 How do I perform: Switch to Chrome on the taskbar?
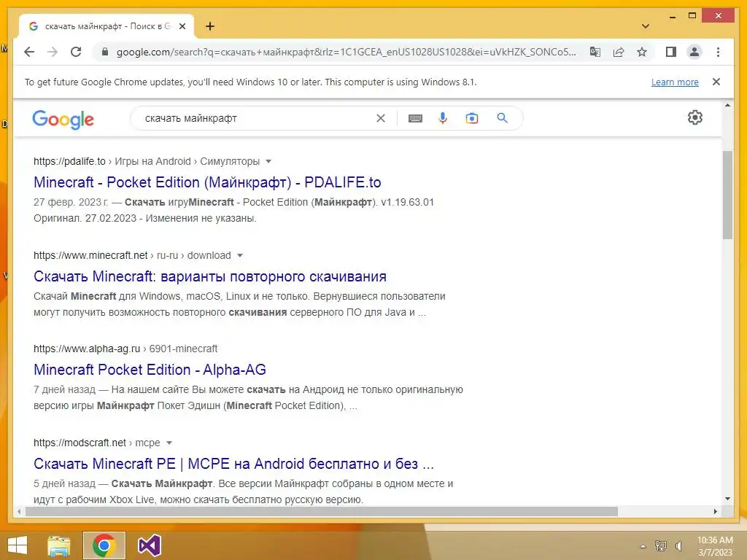tap(104, 545)
